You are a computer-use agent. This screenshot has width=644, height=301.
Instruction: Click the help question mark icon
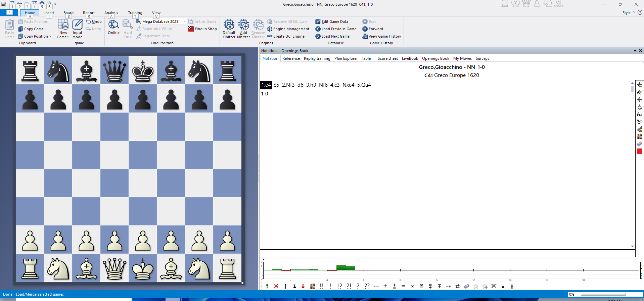pyautogui.click(x=640, y=12)
